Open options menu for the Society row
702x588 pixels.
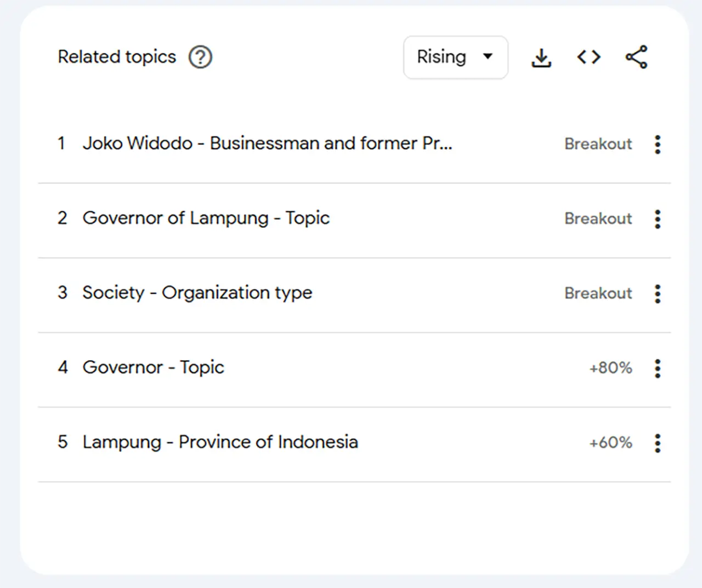pyautogui.click(x=657, y=293)
